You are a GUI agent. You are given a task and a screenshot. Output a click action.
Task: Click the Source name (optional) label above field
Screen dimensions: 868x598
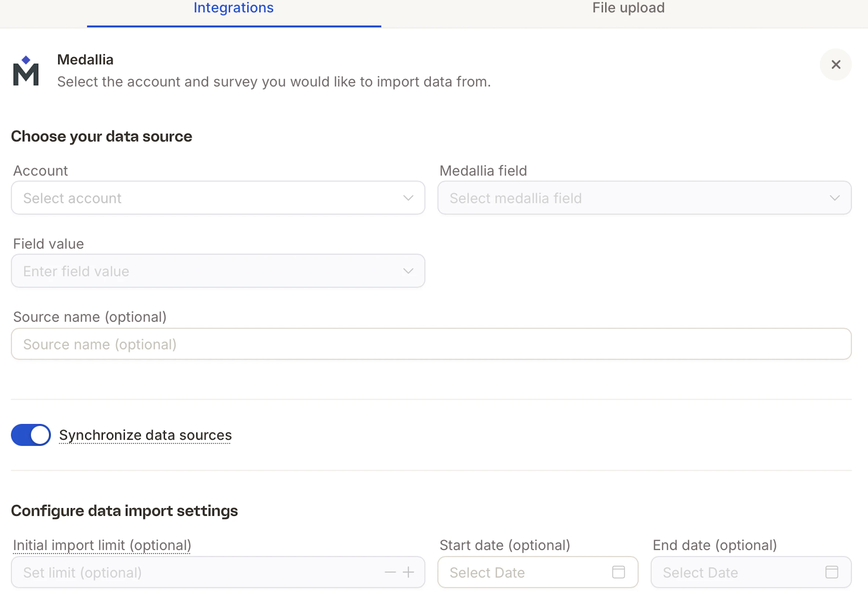[x=90, y=317]
